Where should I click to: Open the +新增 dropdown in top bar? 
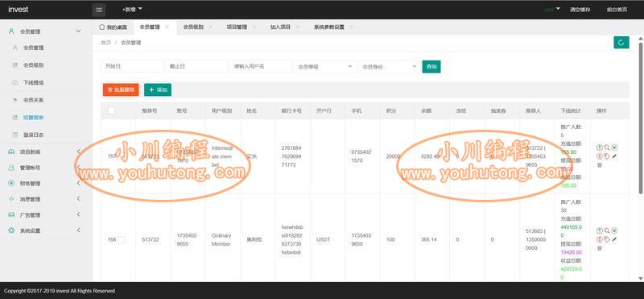(x=132, y=9)
